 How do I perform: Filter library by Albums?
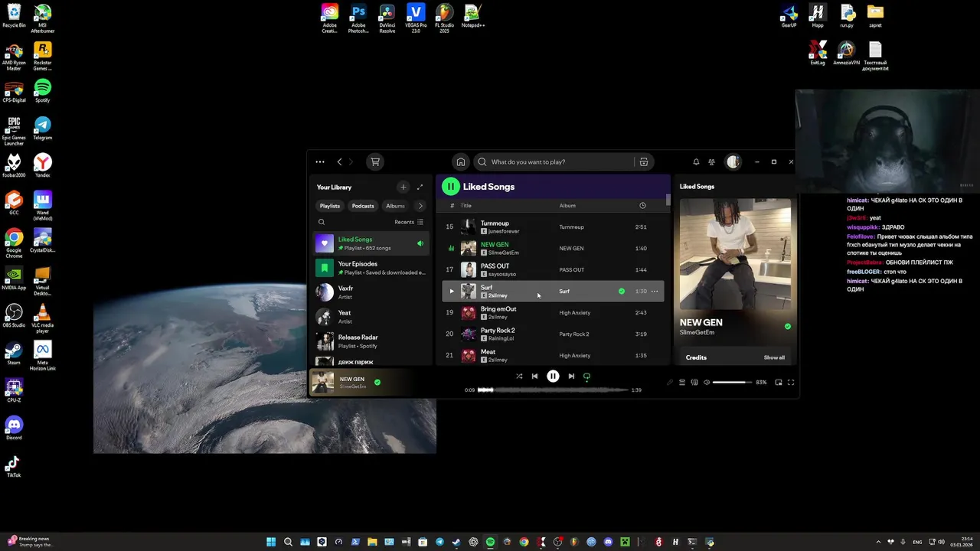point(395,206)
